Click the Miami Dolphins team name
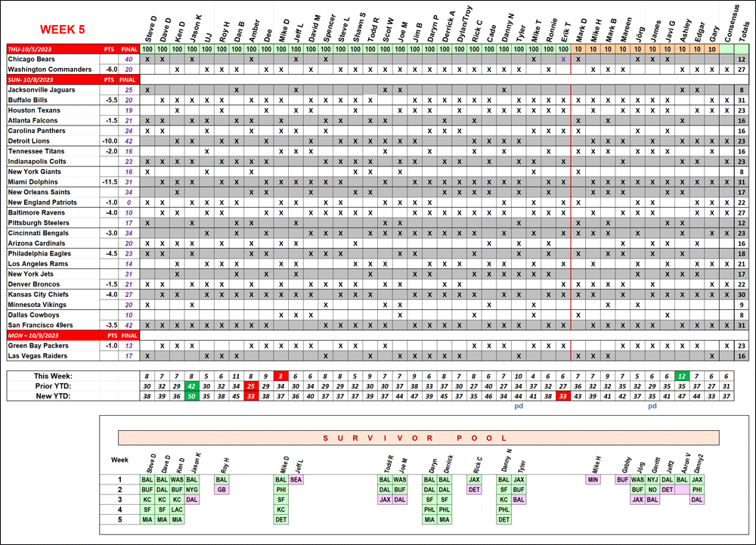Image resolution: width=756 pixels, height=545 pixels. click(x=33, y=181)
